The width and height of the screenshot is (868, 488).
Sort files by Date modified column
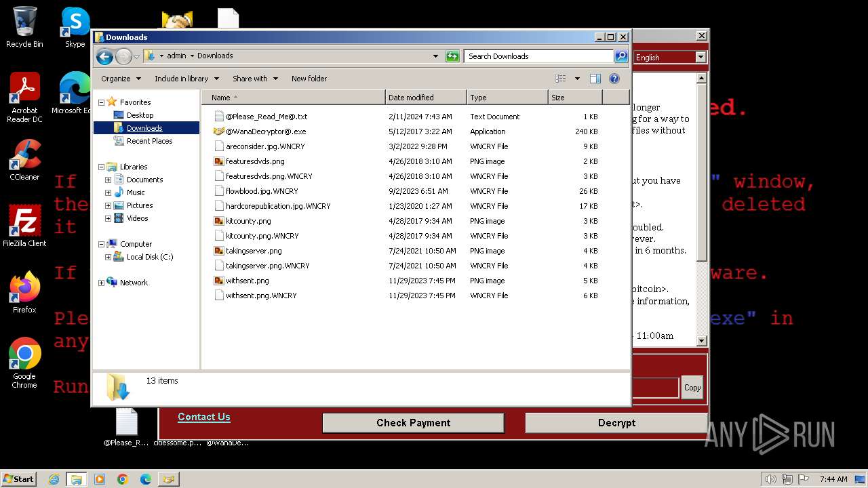[x=426, y=98]
